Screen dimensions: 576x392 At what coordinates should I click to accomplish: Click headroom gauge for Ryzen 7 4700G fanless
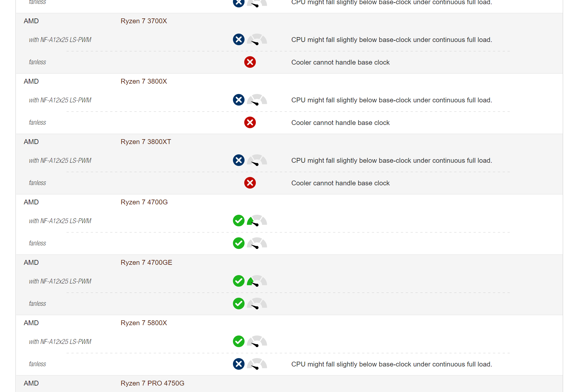click(x=257, y=243)
